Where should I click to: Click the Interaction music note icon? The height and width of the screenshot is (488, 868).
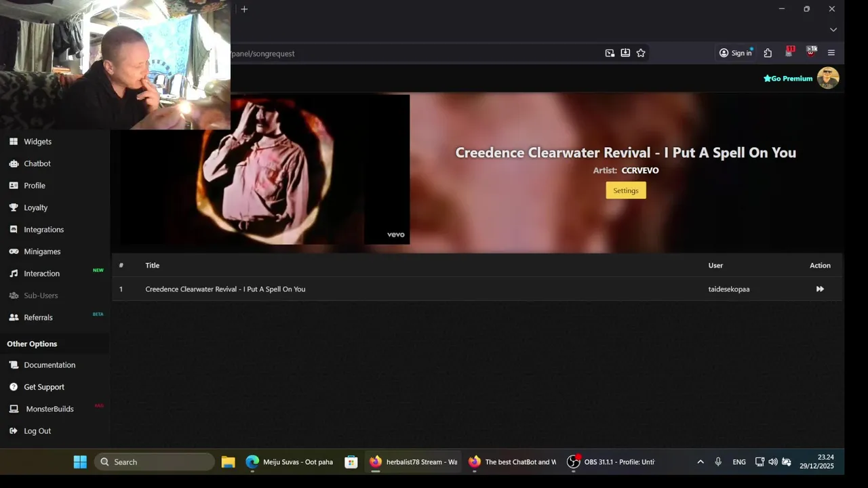click(14, 274)
